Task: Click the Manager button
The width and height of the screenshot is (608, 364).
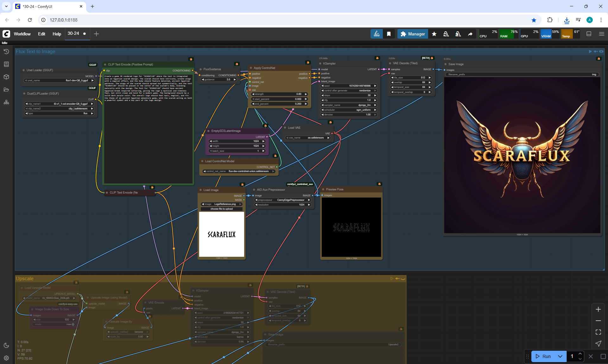Action: [413, 34]
